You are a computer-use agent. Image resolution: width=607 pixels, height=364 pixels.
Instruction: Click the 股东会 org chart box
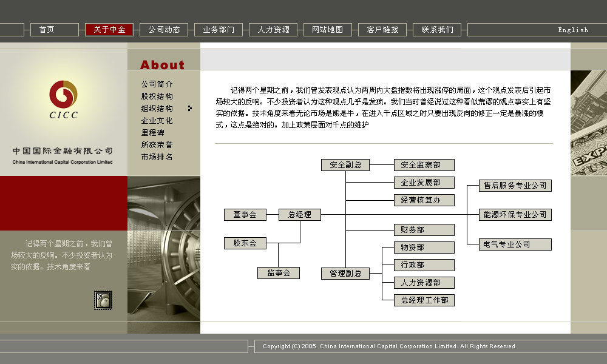point(245,243)
